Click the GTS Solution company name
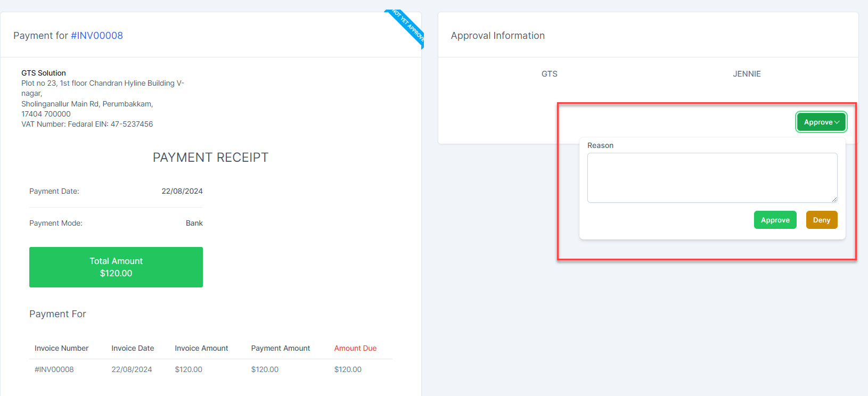Image resolution: width=868 pixels, height=396 pixels. coord(44,73)
